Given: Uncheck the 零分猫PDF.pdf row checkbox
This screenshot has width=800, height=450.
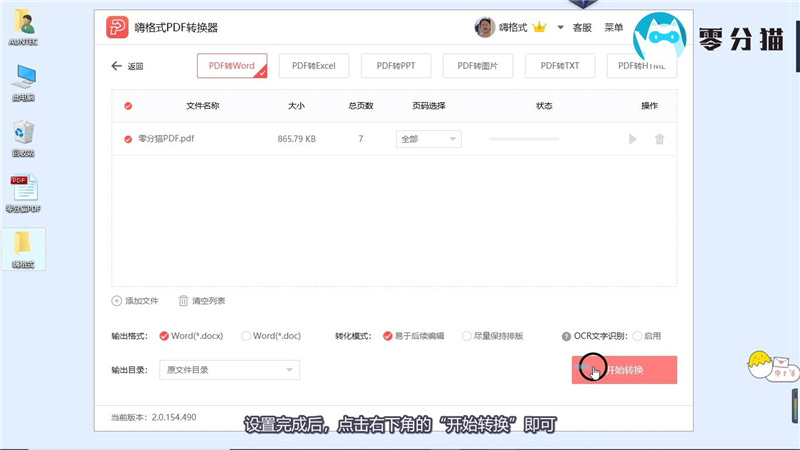Looking at the screenshot, I should (128, 139).
